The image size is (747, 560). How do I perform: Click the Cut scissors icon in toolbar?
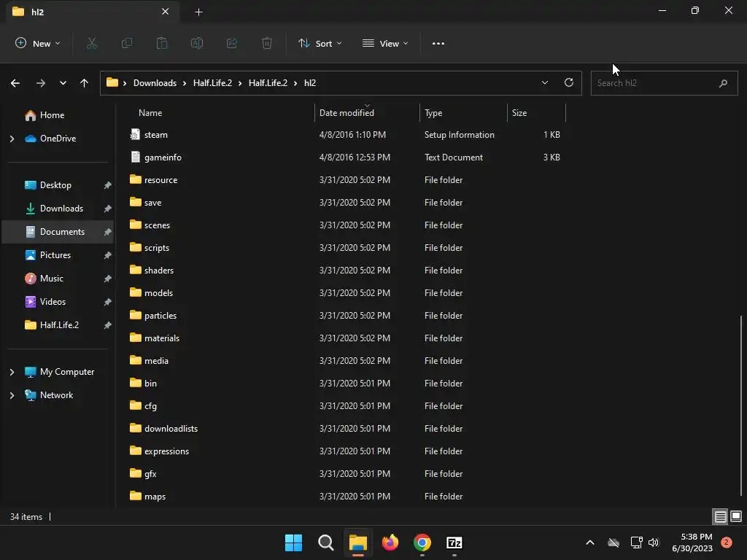[x=91, y=43]
